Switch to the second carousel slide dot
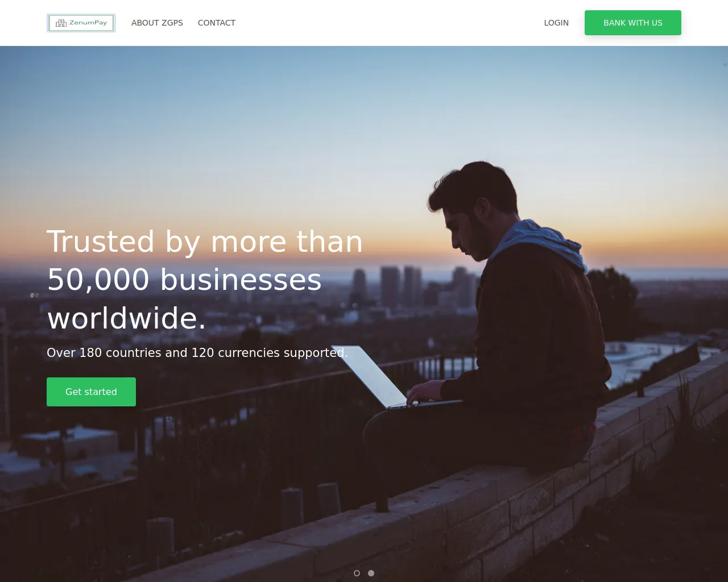Screen dimensions: 728x582 coord(371,573)
